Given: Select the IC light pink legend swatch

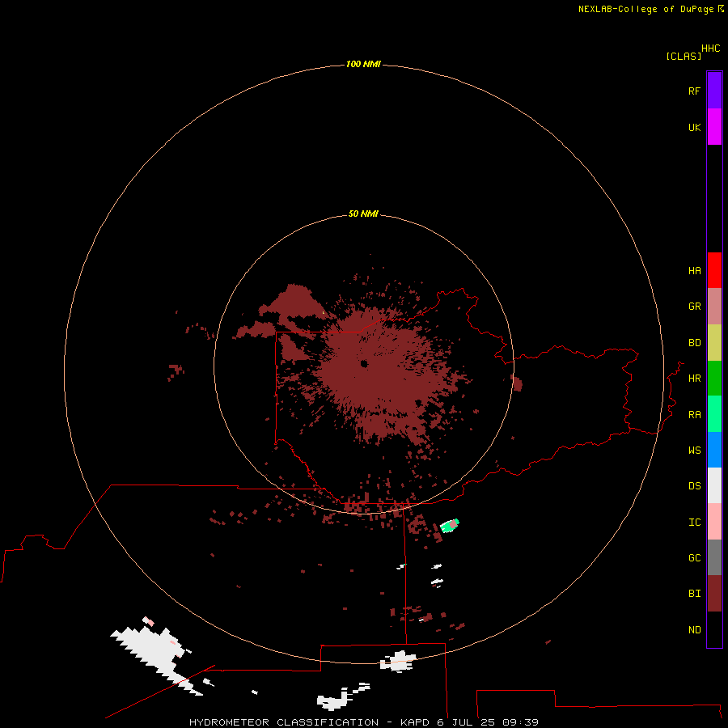Looking at the screenshot, I should (x=714, y=522).
